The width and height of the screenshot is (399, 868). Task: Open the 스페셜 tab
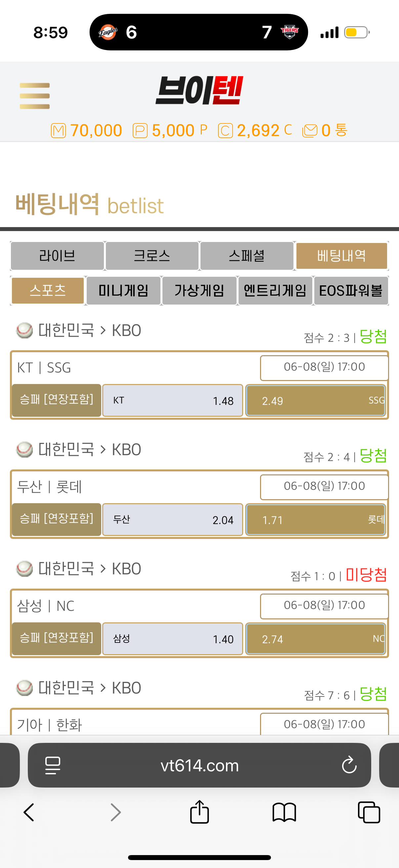[x=247, y=256]
